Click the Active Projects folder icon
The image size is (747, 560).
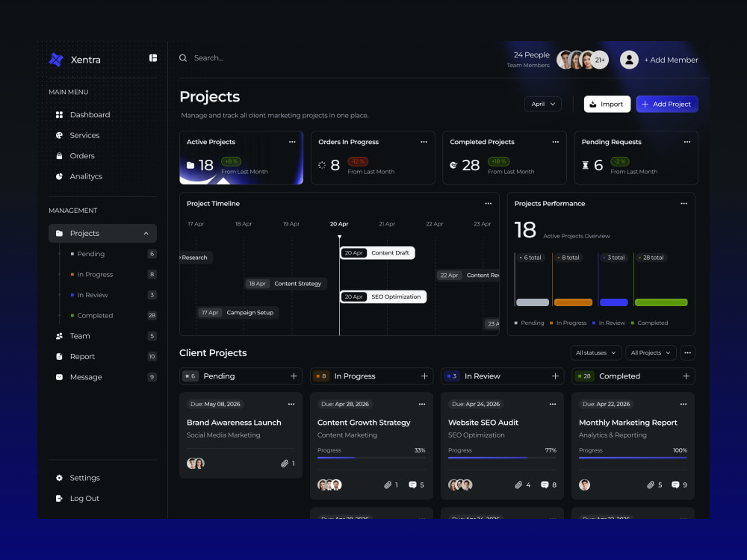(190, 165)
